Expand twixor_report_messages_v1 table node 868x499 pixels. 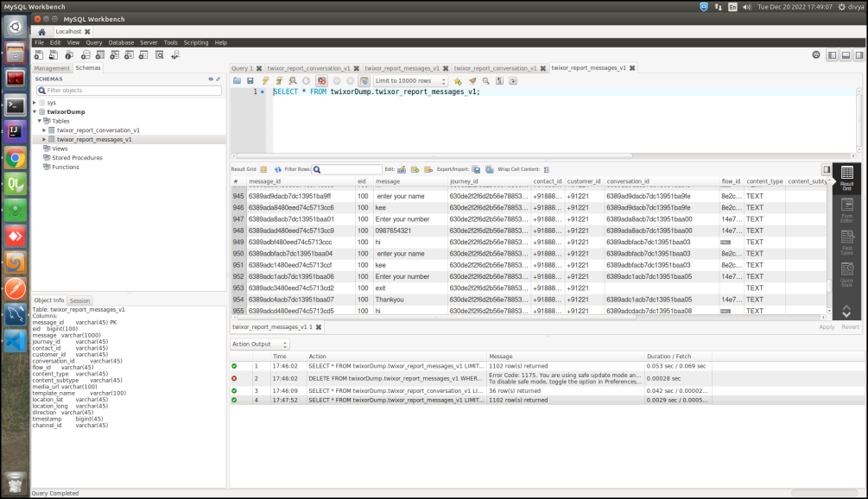tap(44, 139)
